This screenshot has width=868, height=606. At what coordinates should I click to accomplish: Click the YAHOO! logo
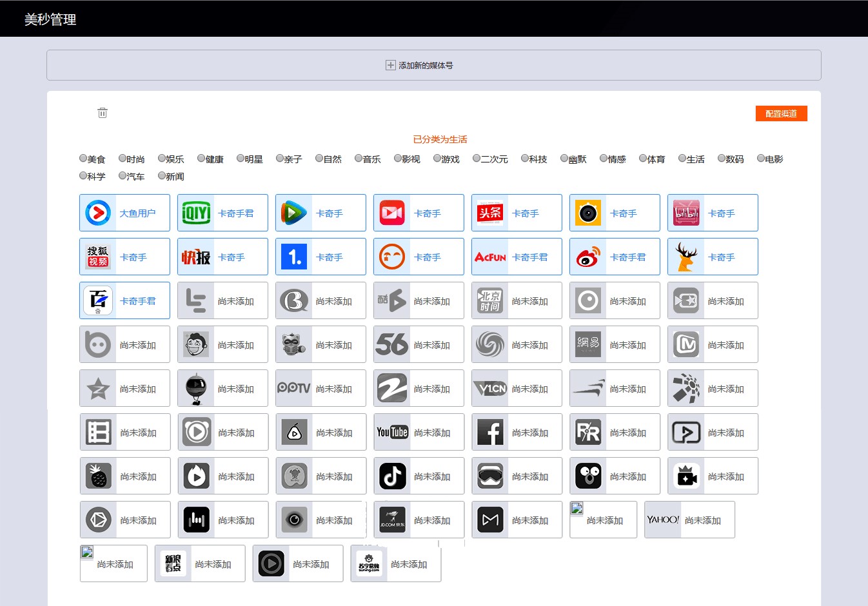pos(663,520)
